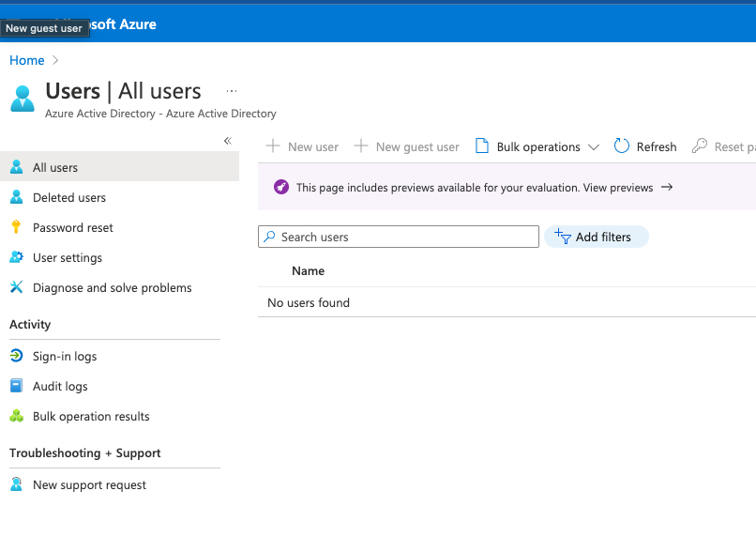Collapse the sidebar with double chevron
The height and width of the screenshot is (552, 756).
tap(227, 141)
